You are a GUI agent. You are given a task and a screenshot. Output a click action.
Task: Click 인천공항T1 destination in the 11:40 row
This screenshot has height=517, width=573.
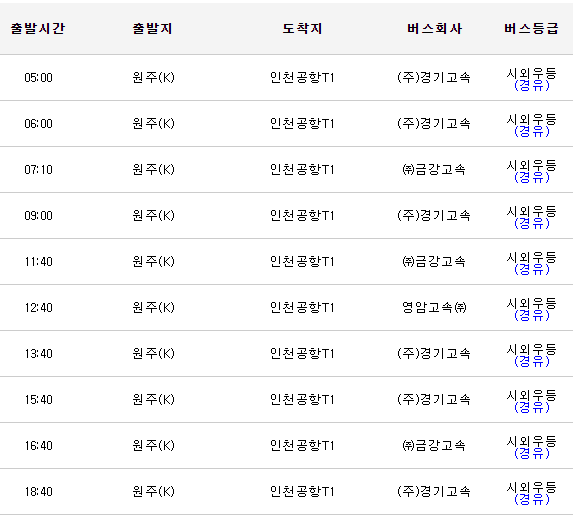coord(302,262)
